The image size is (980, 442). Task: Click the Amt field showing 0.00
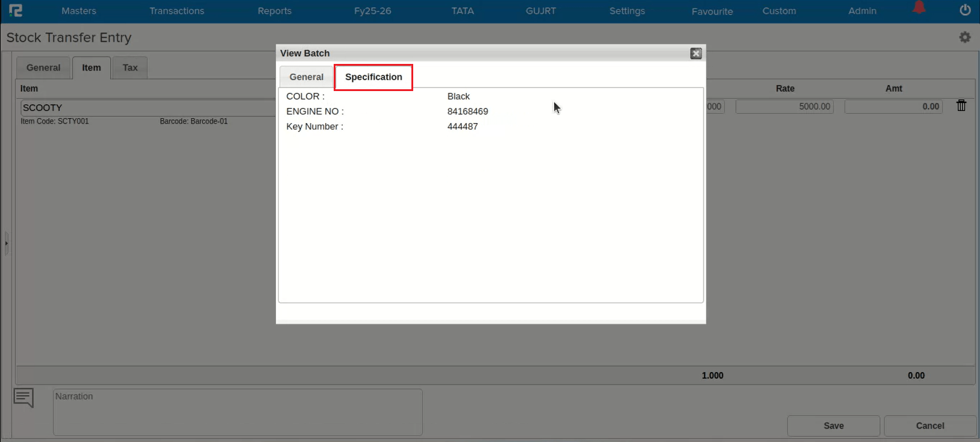click(x=893, y=107)
